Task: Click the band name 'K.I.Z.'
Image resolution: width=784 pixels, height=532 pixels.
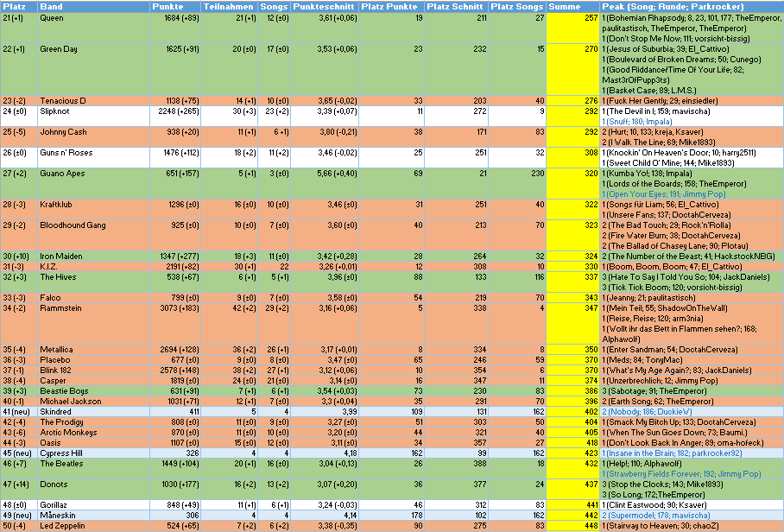Action: [48, 267]
